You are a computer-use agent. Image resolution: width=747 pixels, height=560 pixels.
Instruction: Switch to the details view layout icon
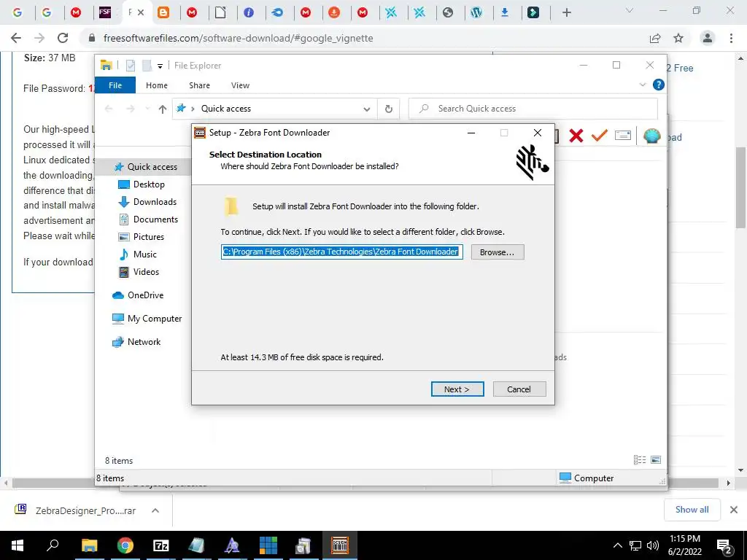pyautogui.click(x=640, y=459)
